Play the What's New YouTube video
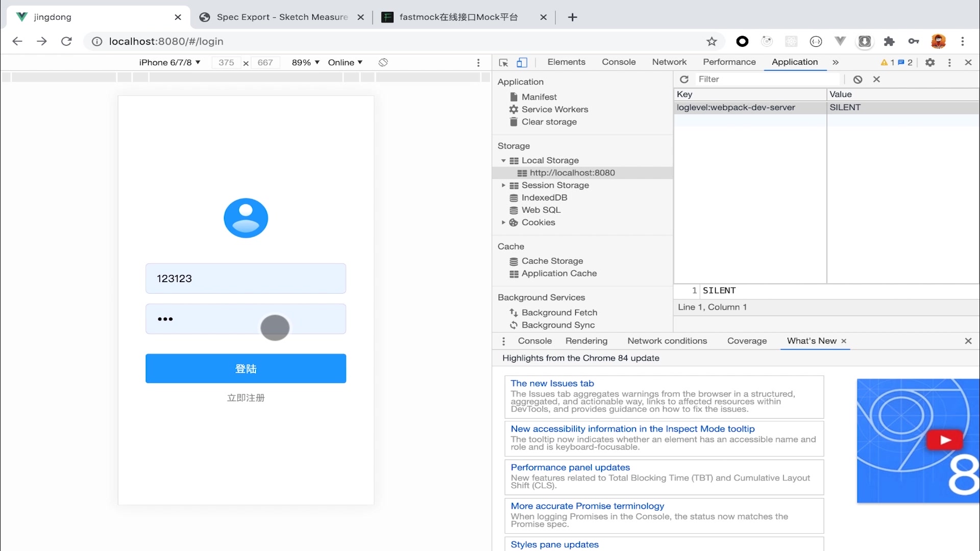Image resolution: width=980 pixels, height=551 pixels. [x=945, y=440]
